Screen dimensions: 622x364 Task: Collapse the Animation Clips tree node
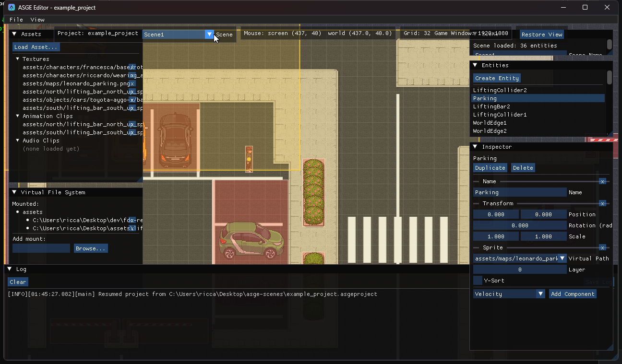click(18, 116)
